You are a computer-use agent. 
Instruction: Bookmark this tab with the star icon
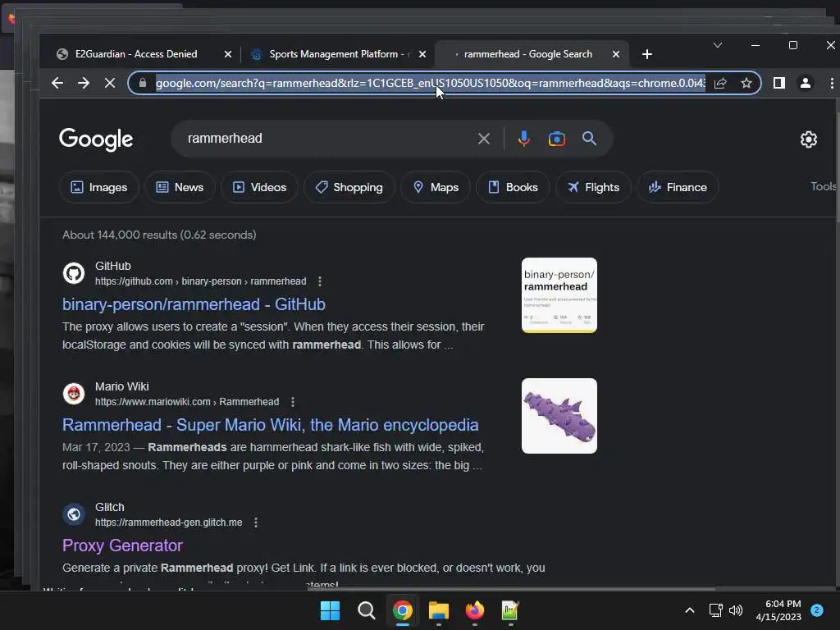[746, 83]
